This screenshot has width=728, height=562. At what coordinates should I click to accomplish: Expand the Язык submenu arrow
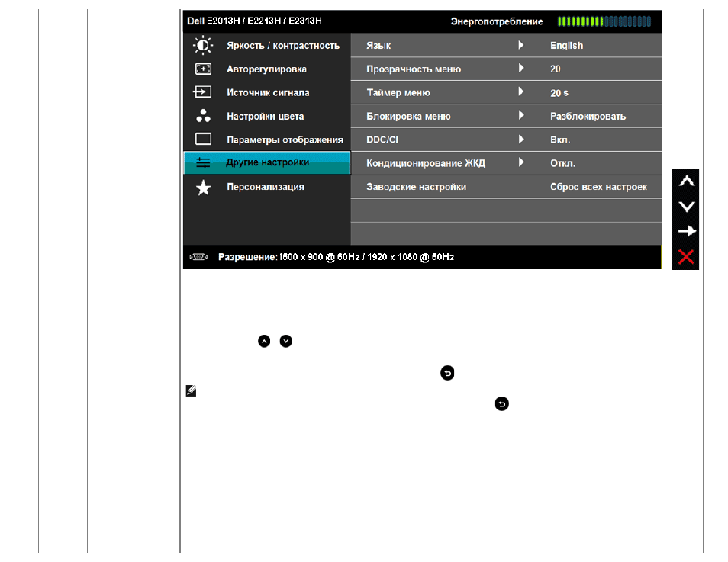(521, 45)
